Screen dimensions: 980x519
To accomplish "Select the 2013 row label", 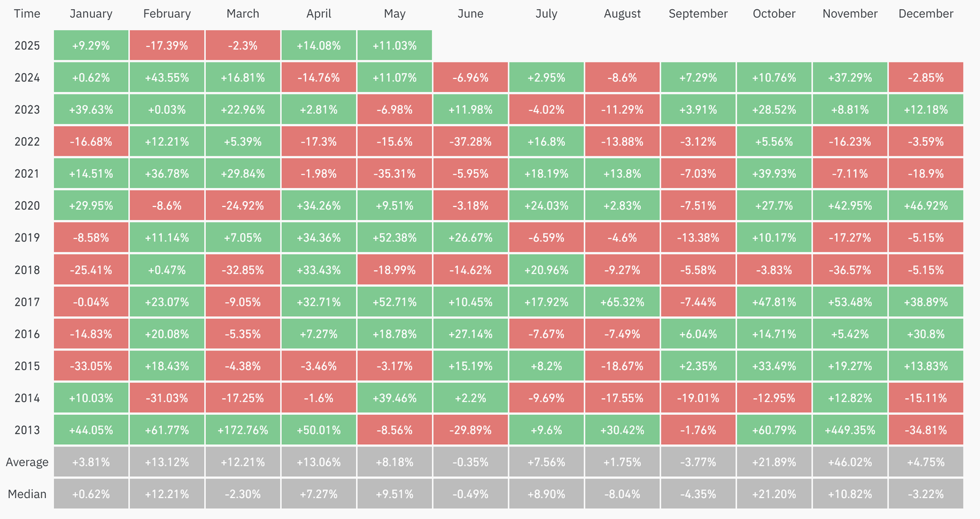I will click(27, 430).
